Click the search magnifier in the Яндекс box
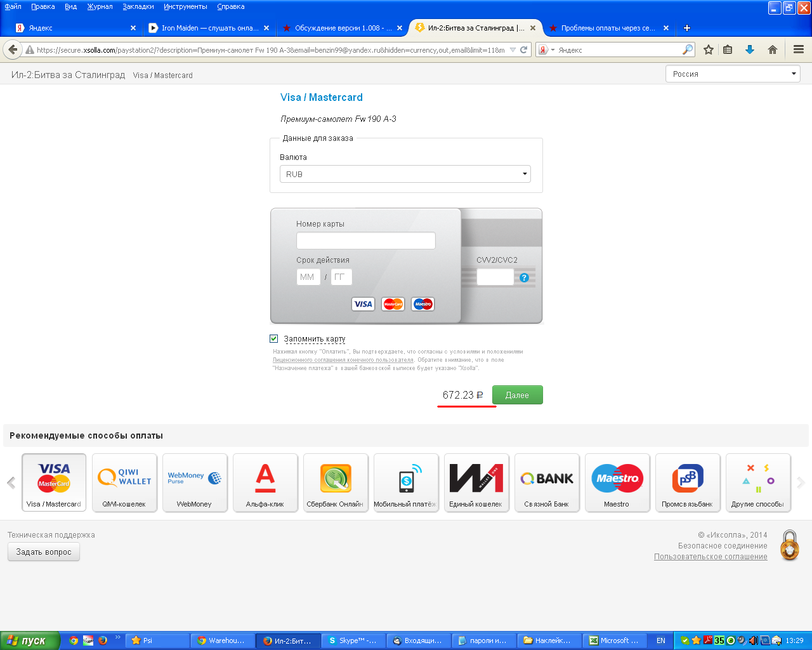 [688, 50]
